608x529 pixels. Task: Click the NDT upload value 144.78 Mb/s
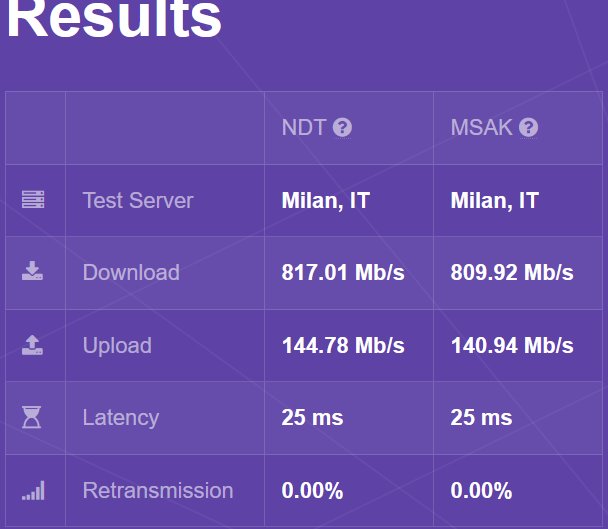coord(343,345)
